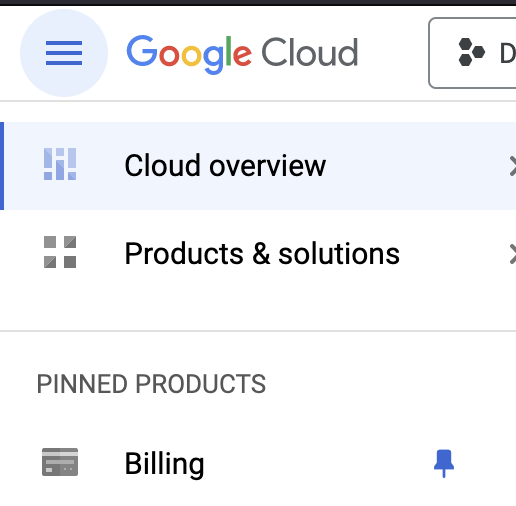The height and width of the screenshot is (506, 516).
Task: Click the 'Google' wordmark in header
Action: (189, 54)
